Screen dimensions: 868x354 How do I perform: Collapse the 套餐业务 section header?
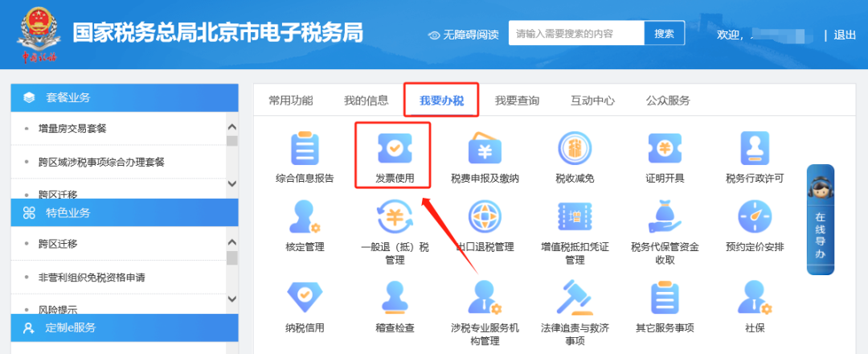125,97
